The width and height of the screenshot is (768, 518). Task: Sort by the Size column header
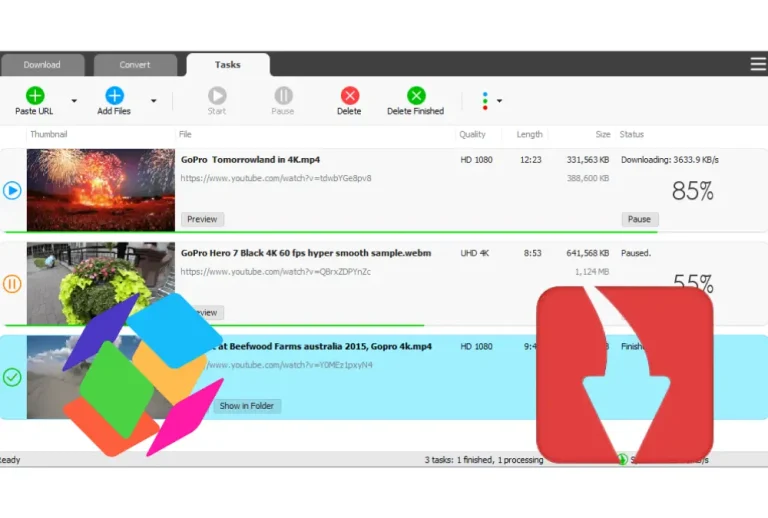(x=603, y=134)
